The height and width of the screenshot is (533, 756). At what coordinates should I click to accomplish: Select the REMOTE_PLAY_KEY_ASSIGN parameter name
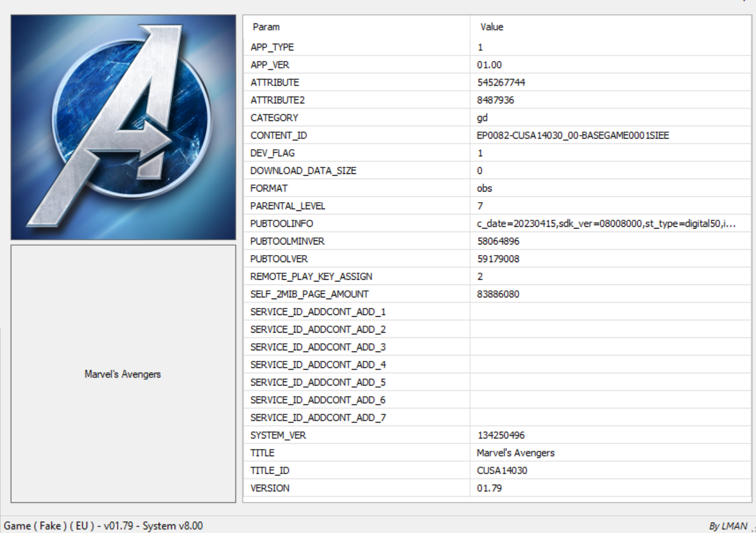click(311, 277)
